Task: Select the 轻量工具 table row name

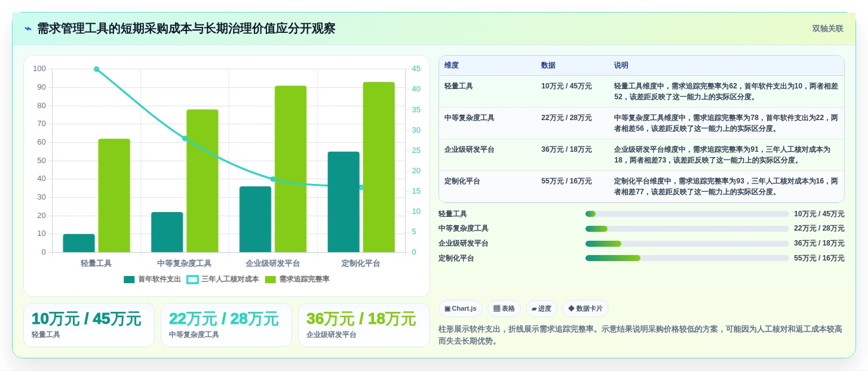Action: (x=459, y=86)
